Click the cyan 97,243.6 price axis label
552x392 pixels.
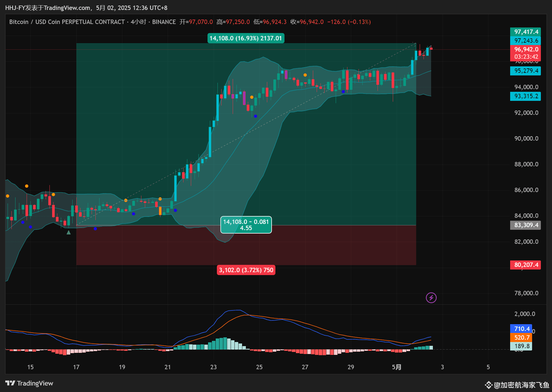tap(526, 41)
